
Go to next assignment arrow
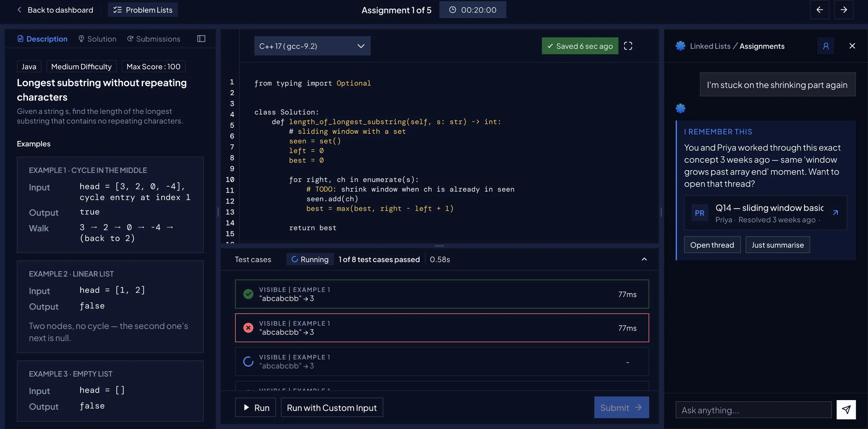[843, 10]
